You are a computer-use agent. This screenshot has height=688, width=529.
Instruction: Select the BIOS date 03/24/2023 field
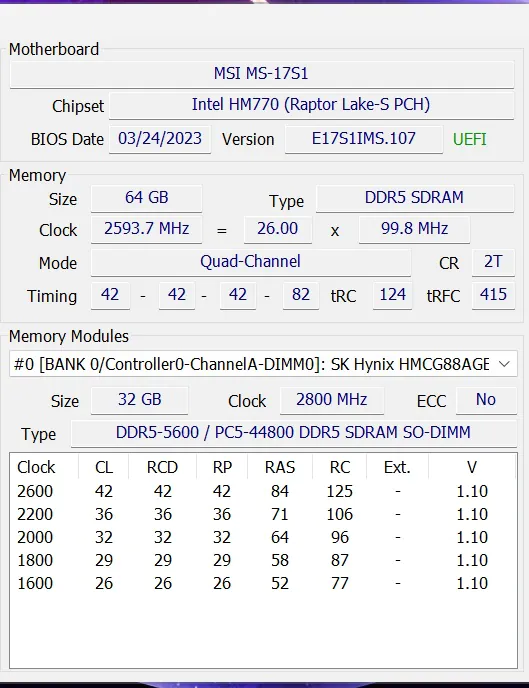pos(160,139)
